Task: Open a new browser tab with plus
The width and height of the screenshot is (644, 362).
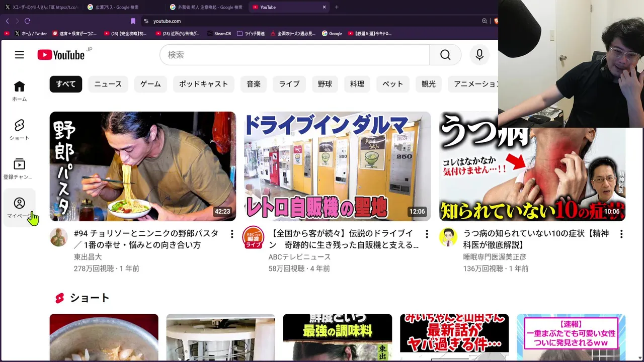Action: coord(337,7)
